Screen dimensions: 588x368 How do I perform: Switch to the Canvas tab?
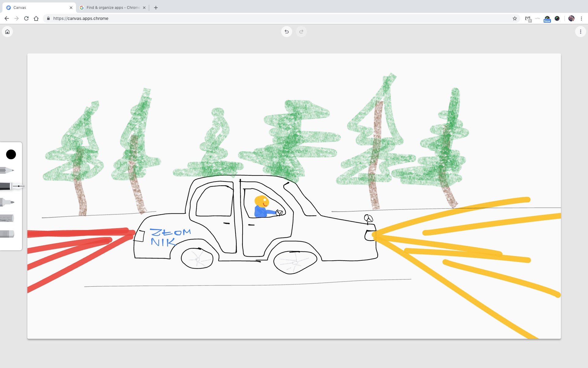(39, 7)
